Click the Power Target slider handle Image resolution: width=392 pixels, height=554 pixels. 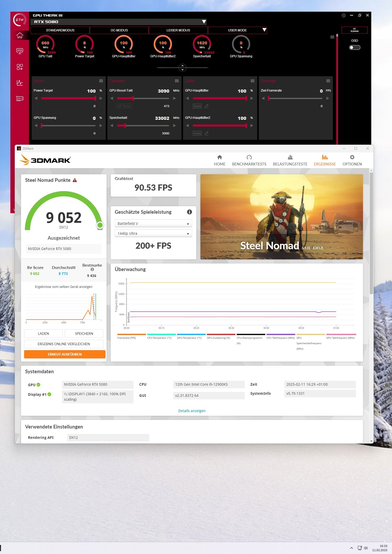coord(95,98)
